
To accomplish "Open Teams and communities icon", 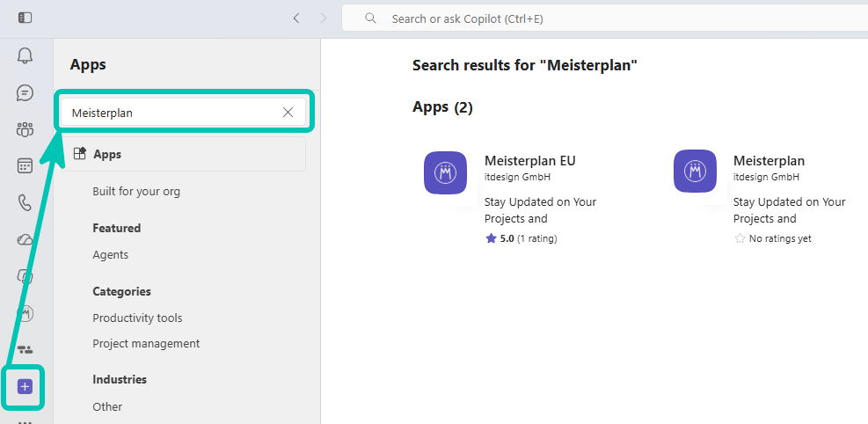I will pyautogui.click(x=25, y=129).
